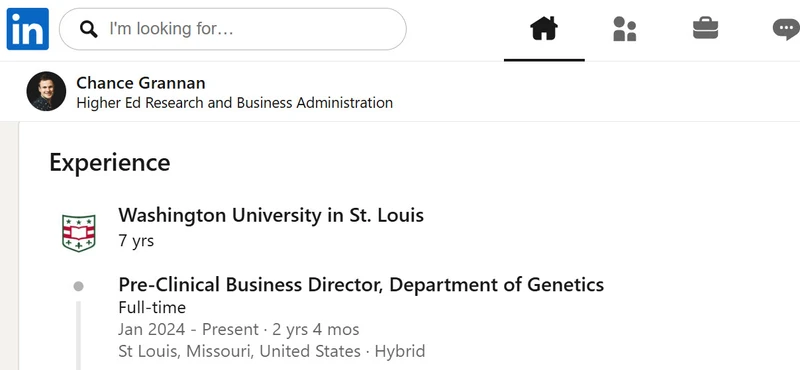Open the Messaging speech bubble icon
The height and width of the screenshot is (370, 800).
tap(786, 29)
